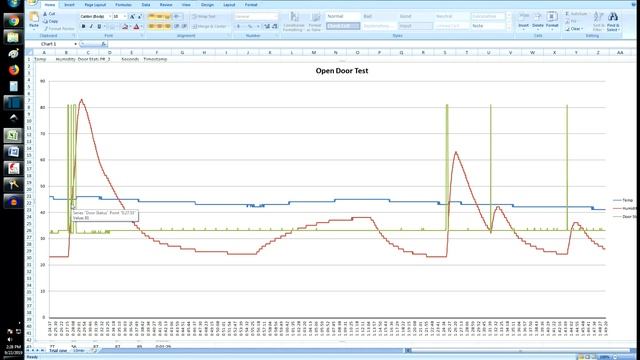640x360 pixels.
Task: Open the 10min sheet tab
Action: coord(78,351)
